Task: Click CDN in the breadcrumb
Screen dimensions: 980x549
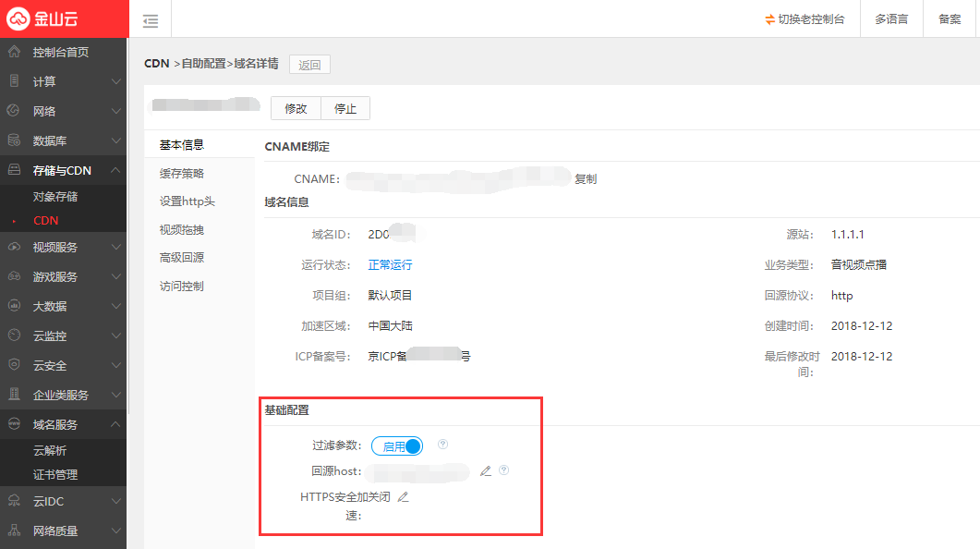Action: coord(157,64)
